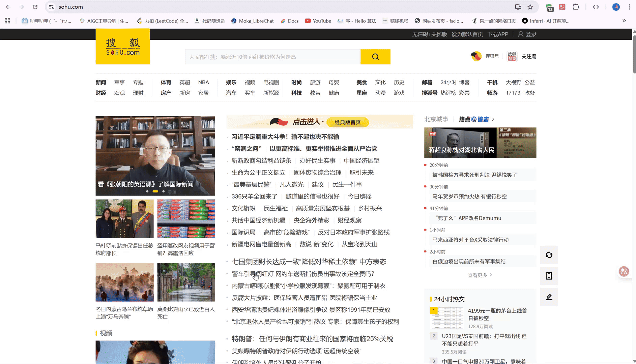Click the floating translate bubble icon
This screenshot has width=636, height=364.
(x=624, y=271)
